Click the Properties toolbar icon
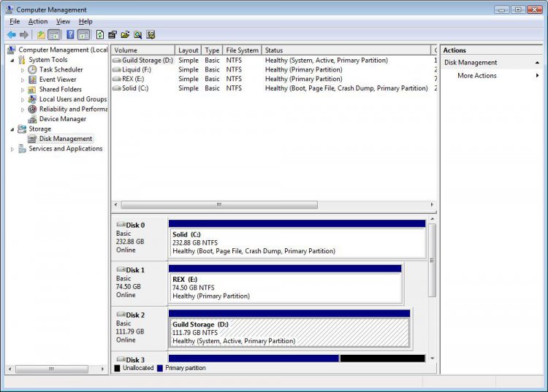 point(113,34)
